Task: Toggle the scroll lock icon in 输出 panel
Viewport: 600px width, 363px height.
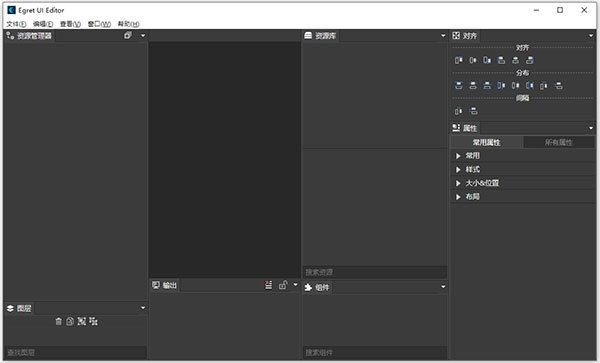Action: point(283,285)
